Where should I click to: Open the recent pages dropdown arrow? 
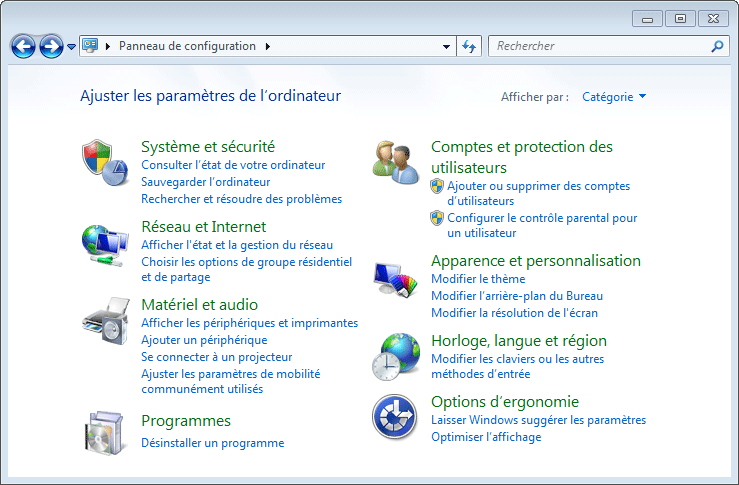point(71,47)
